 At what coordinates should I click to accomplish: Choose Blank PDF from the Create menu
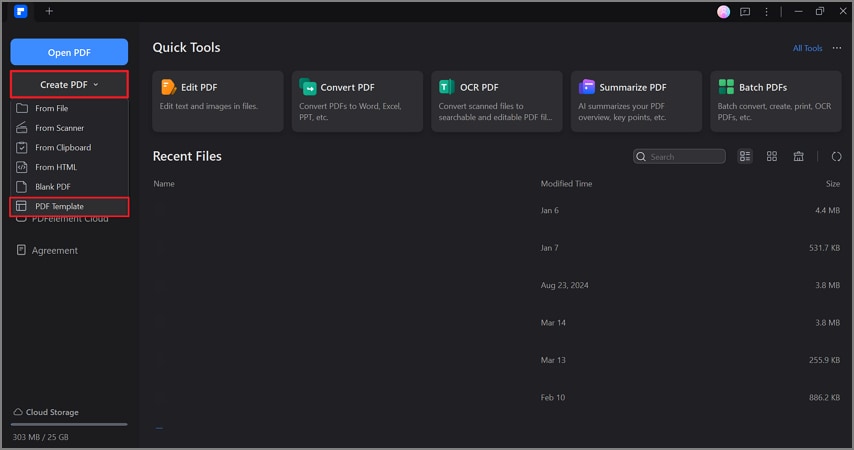coord(53,187)
